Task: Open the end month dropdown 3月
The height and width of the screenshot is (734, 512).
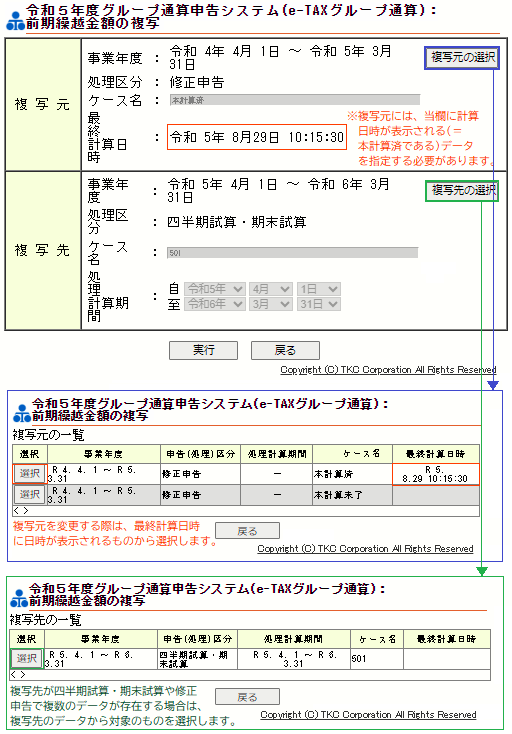Action: tap(271, 304)
